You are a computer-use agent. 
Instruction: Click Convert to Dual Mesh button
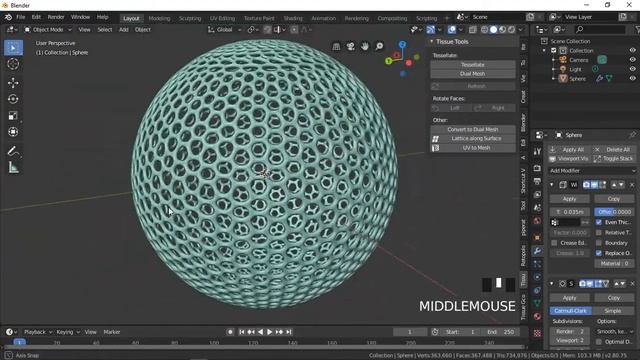(473, 129)
